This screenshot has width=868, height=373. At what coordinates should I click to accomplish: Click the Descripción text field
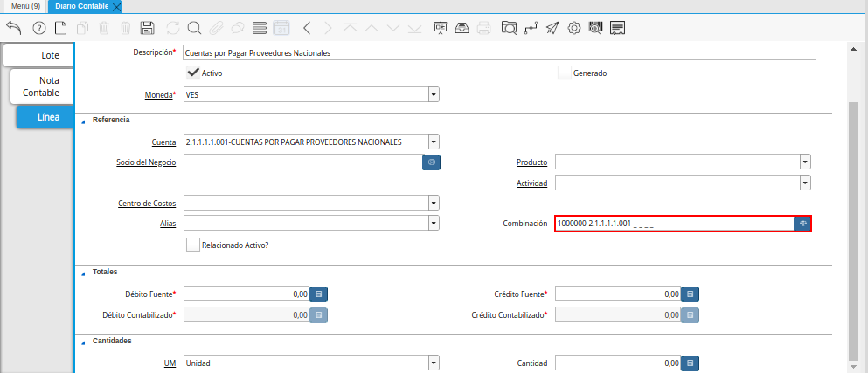[x=499, y=52]
